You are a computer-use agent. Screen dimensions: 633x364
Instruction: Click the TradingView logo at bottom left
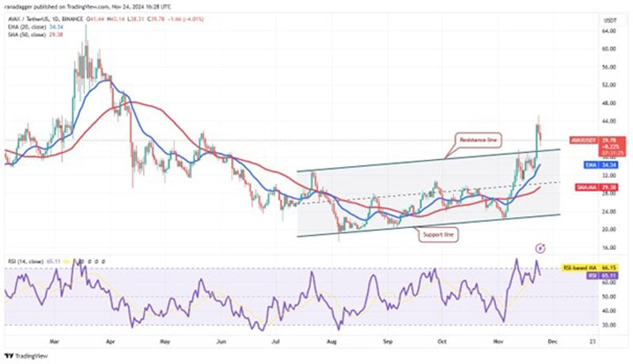pyautogui.click(x=26, y=356)
